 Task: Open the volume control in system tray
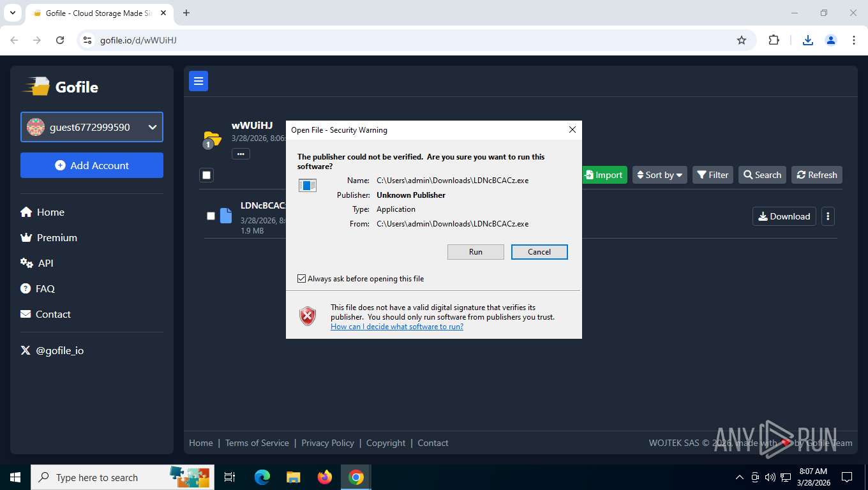tap(770, 477)
